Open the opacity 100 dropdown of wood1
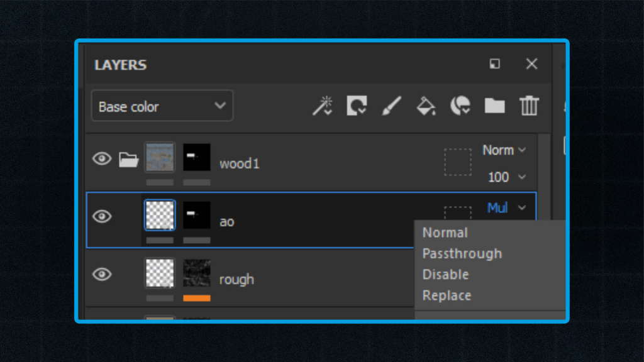644x362 pixels. [506, 177]
